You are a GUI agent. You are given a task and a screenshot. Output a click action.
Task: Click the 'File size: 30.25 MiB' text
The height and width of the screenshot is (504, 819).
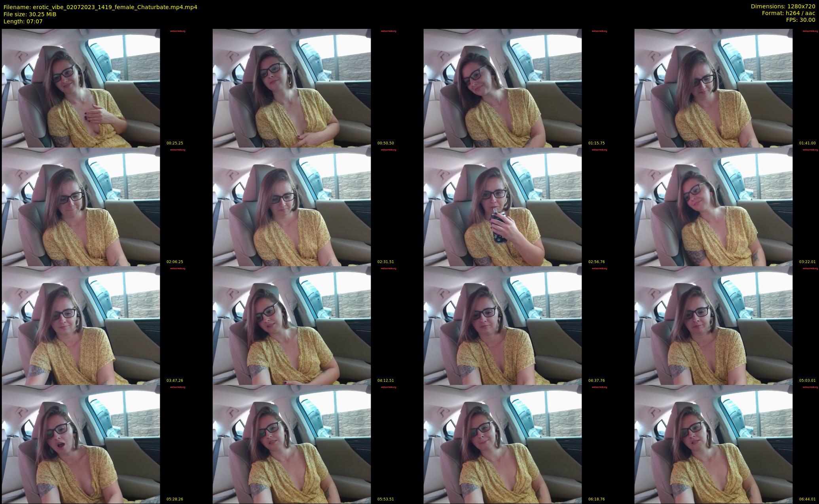pyautogui.click(x=30, y=14)
